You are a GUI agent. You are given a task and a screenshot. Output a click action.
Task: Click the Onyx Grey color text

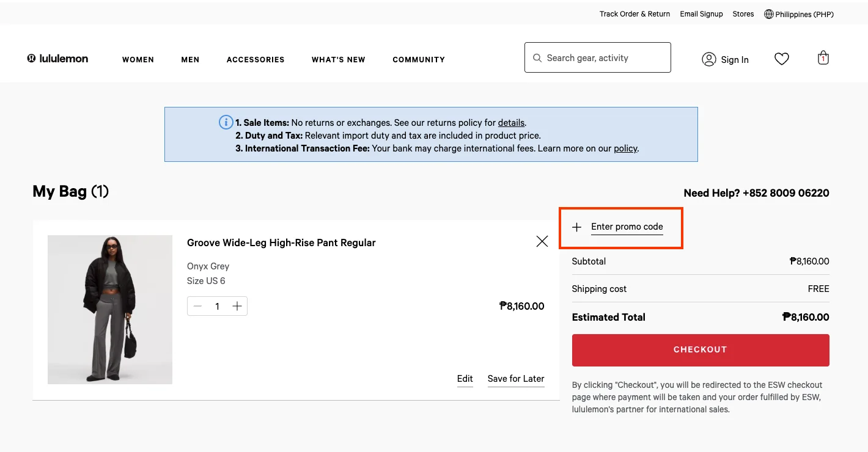[208, 266]
